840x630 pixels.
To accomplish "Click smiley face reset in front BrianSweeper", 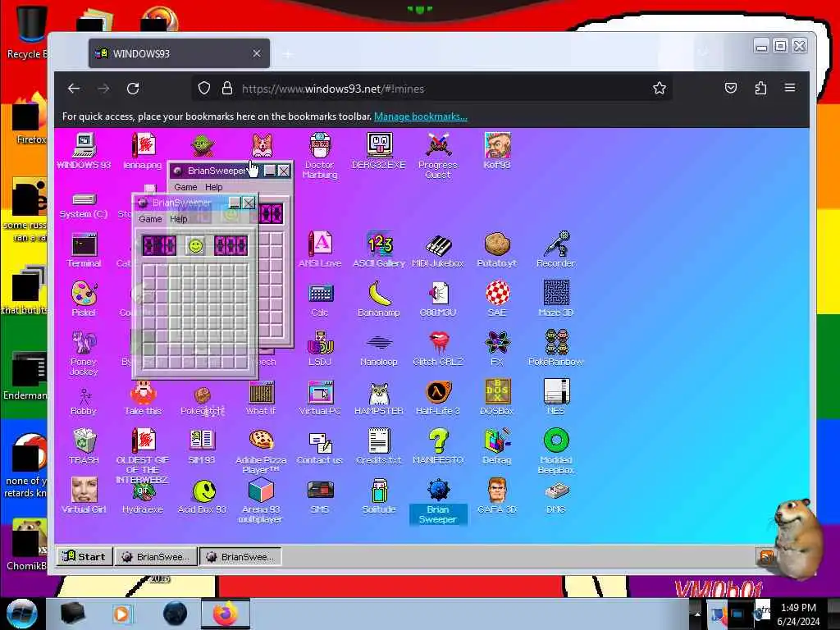I will (x=195, y=246).
